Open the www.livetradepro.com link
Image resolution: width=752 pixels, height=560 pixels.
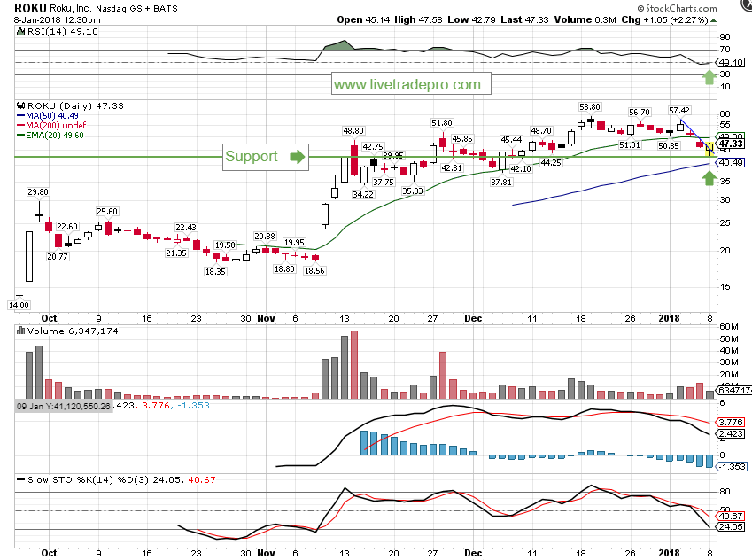point(411,85)
